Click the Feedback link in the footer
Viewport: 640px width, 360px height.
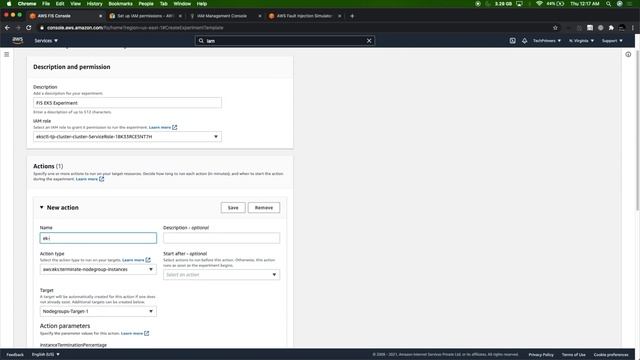pos(15,354)
